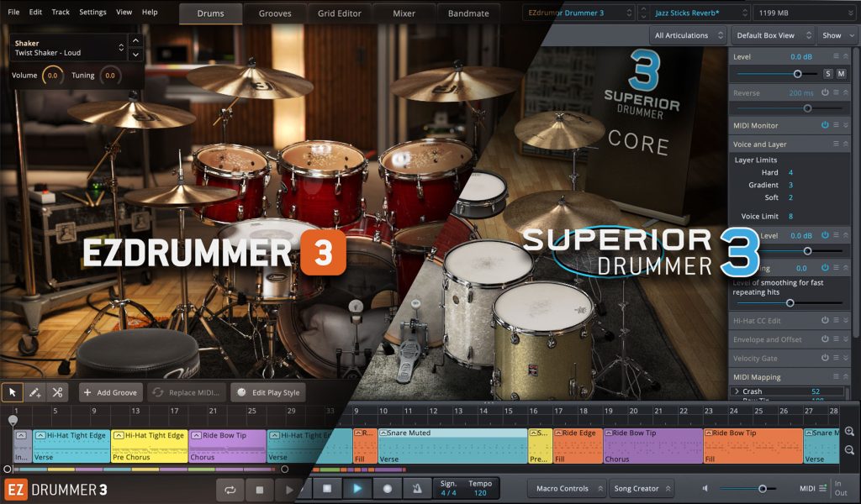Open the View menu
The image size is (861, 504).
[124, 12]
